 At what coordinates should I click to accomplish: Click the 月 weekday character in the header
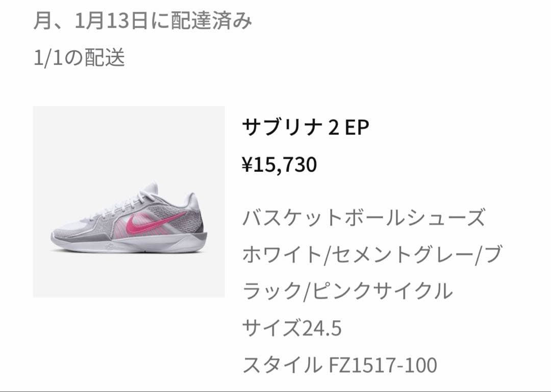[x=42, y=21]
